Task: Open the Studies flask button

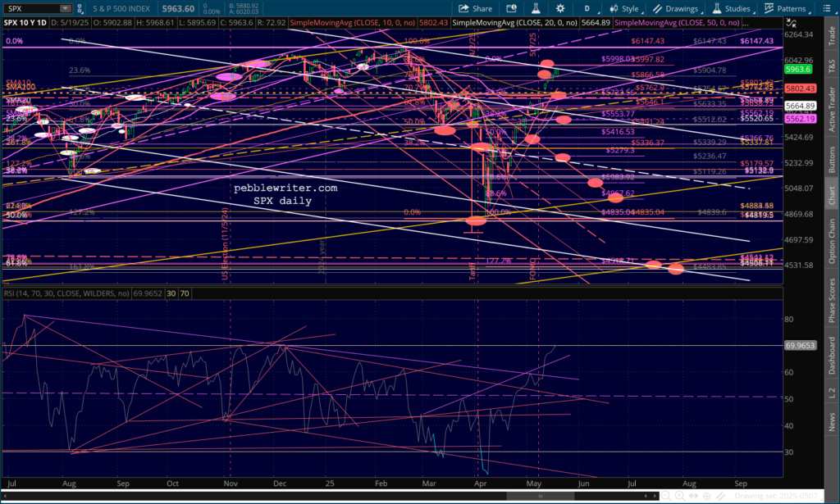Action: tap(729, 8)
